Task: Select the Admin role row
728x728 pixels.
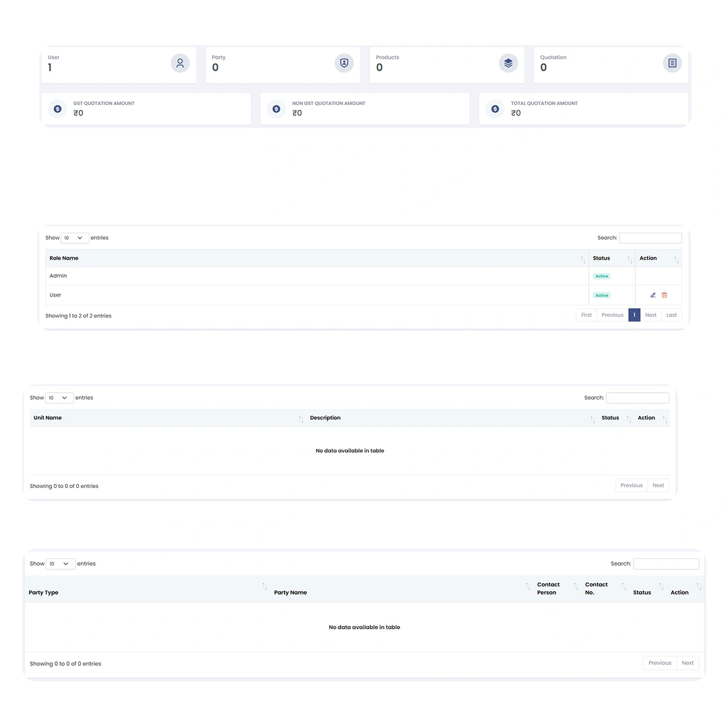Action: point(363,276)
